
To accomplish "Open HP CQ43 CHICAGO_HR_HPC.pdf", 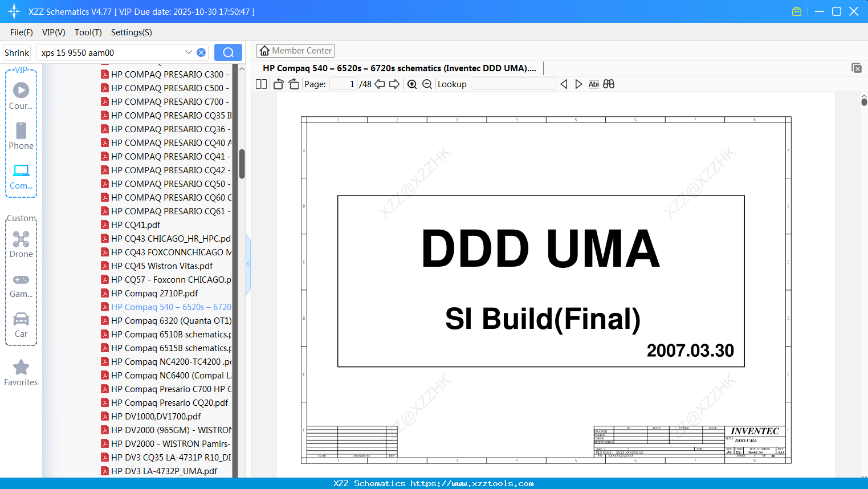I will tap(166, 238).
